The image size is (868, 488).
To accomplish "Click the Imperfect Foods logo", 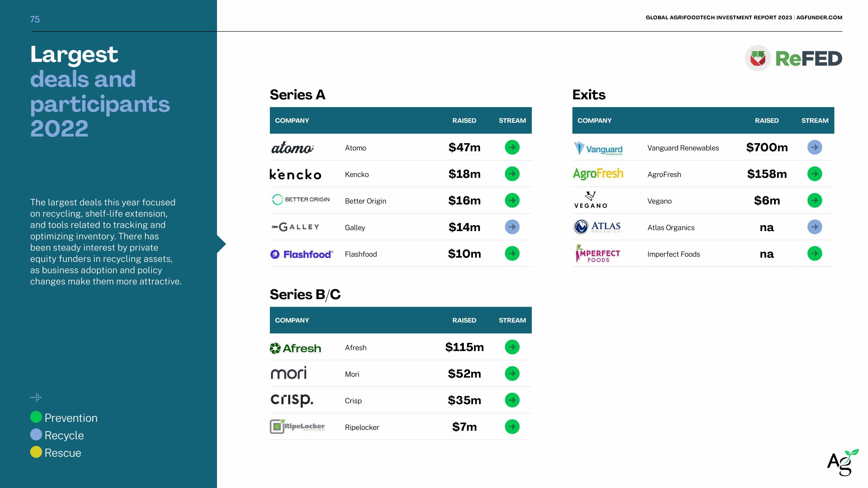I will pyautogui.click(x=597, y=253).
